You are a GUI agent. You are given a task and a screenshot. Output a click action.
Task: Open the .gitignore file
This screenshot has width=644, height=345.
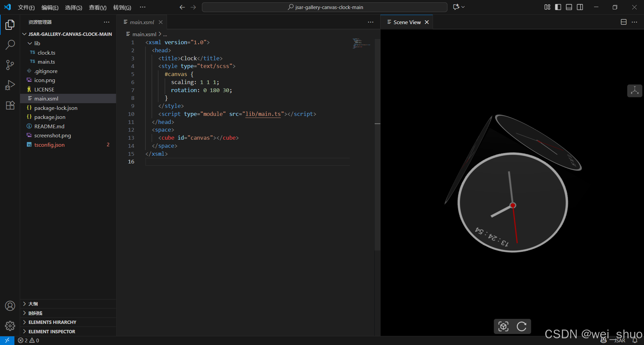coord(68,71)
